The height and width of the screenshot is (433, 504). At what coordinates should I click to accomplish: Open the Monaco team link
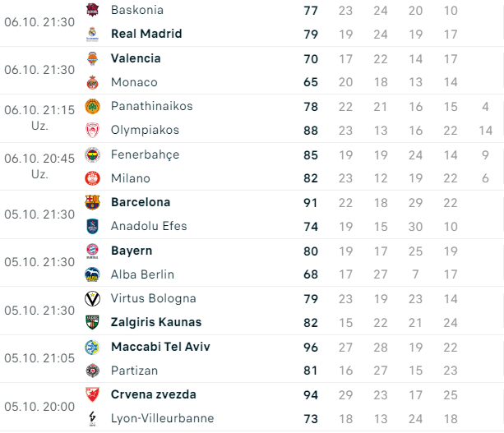coord(134,82)
